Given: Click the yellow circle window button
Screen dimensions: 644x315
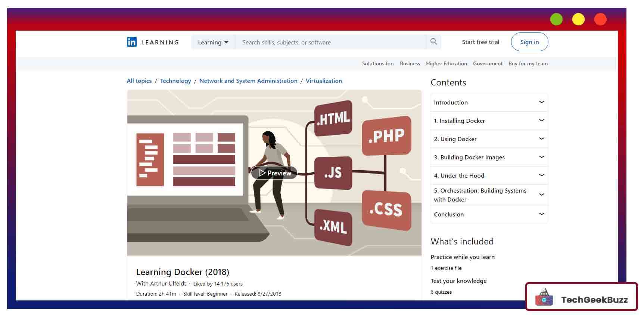Looking at the screenshot, I should (x=578, y=19).
